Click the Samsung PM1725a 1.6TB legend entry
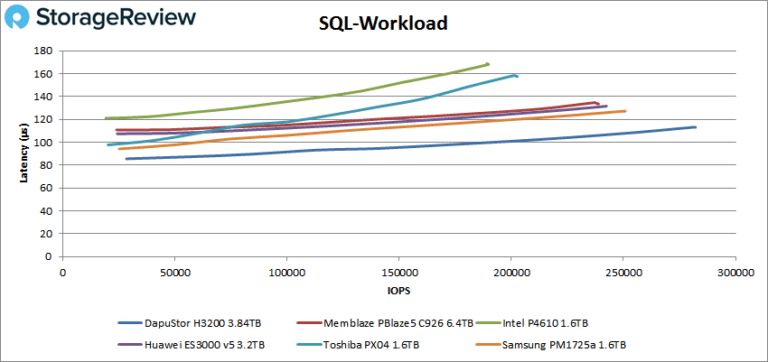768x362 pixels. coord(551,344)
